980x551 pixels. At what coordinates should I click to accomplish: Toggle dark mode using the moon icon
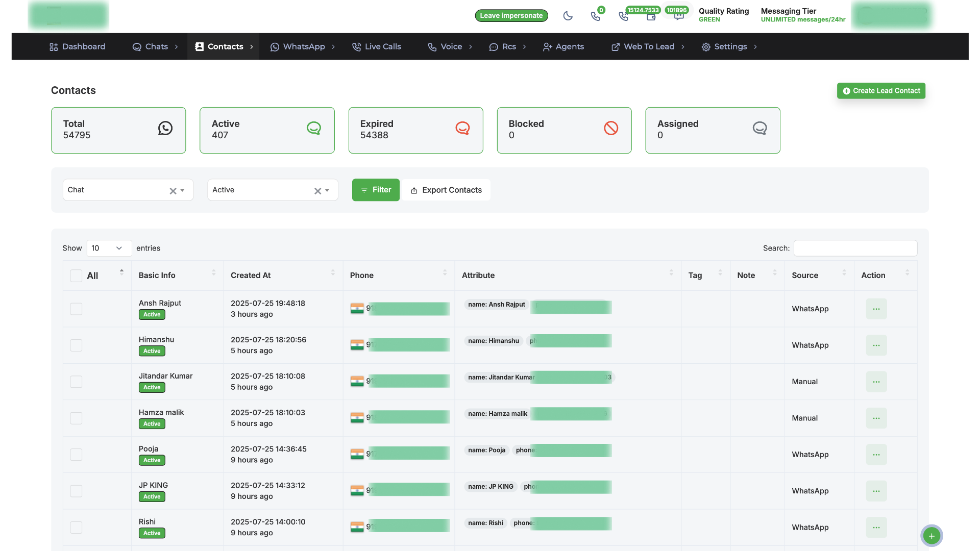[568, 16]
